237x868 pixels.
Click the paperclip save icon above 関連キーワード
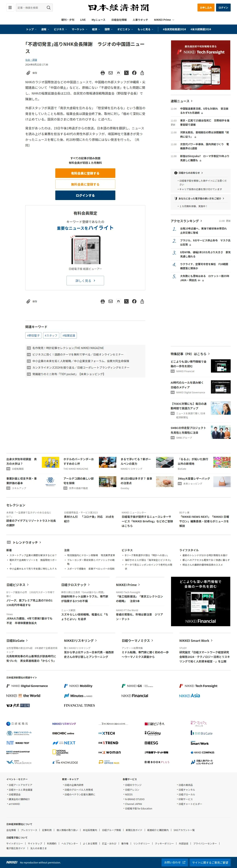[28, 301]
